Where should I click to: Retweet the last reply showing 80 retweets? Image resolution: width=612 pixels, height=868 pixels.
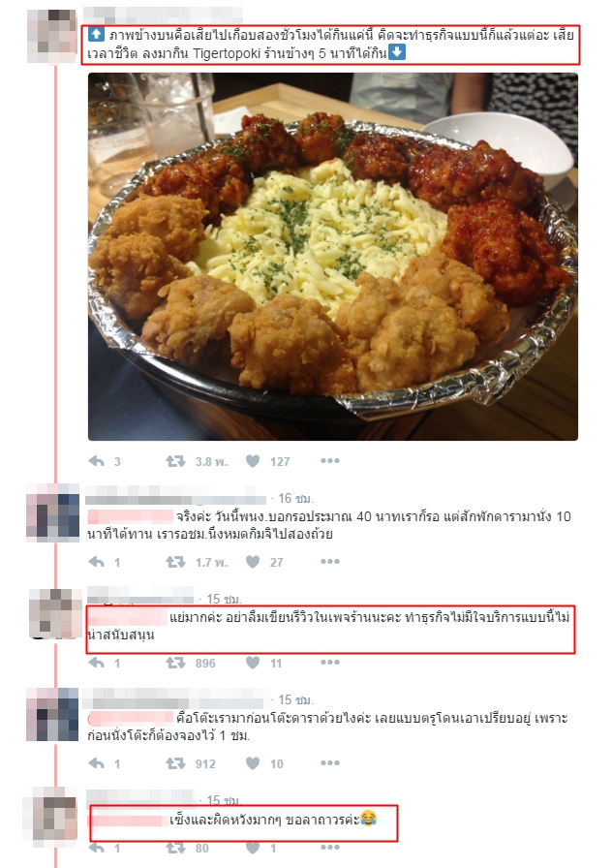[176, 848]
